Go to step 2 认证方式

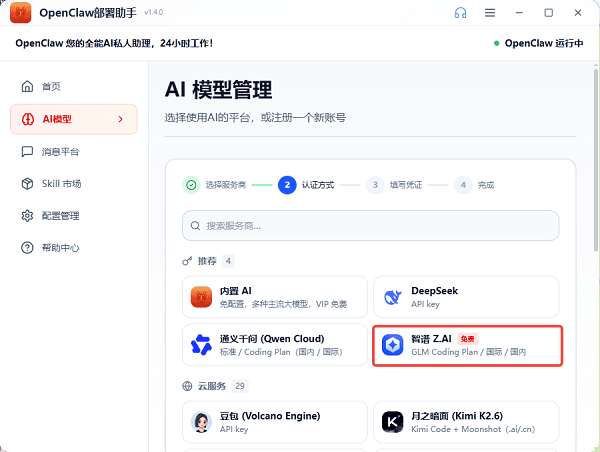coord(306,185)
